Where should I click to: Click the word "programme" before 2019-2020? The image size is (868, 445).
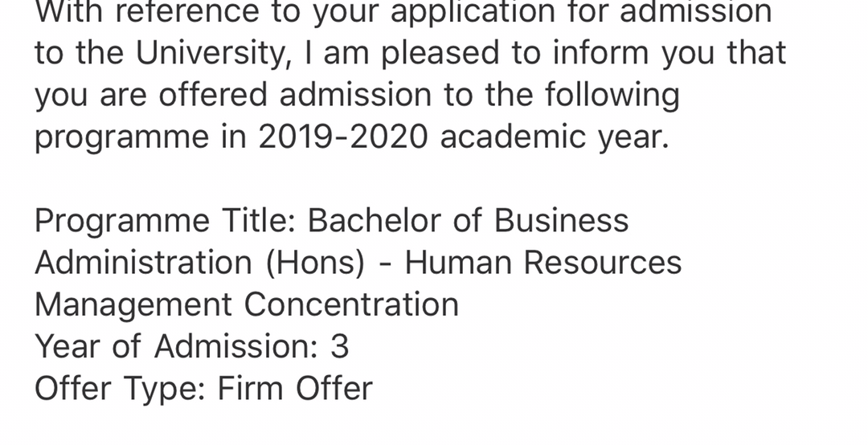pos(122,137)
